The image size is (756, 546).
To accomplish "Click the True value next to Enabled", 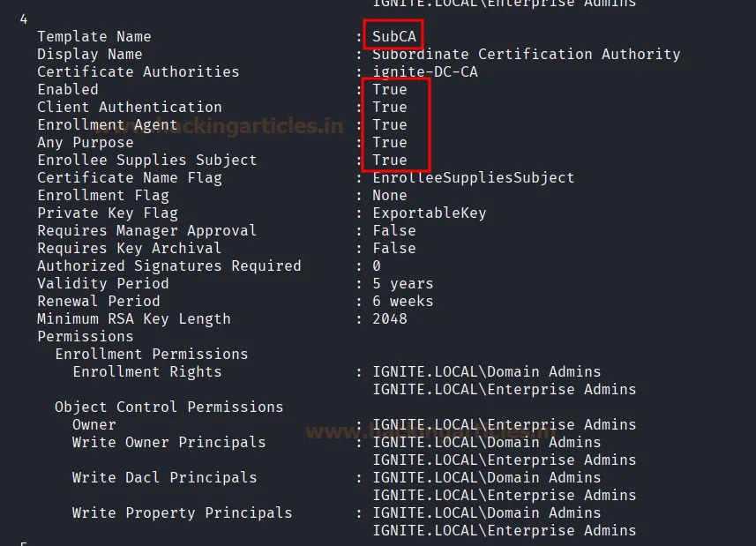I will [389, 89].
